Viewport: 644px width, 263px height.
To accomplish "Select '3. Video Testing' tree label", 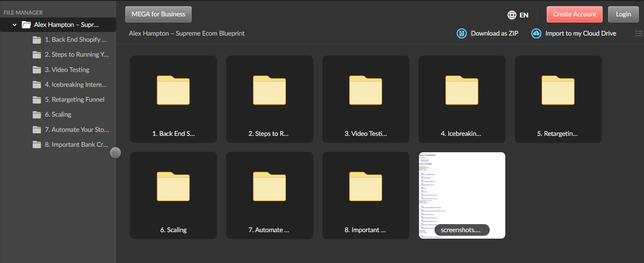I will pos(67,70).
